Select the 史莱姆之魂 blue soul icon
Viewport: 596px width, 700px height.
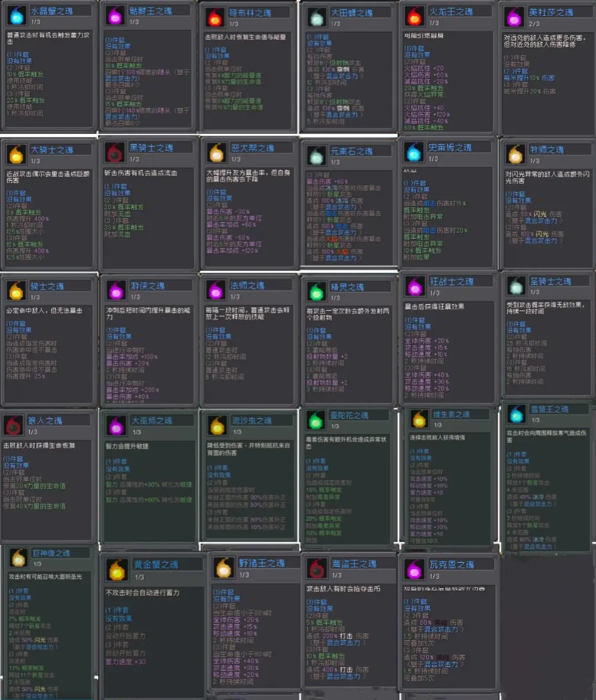[414, 152]
